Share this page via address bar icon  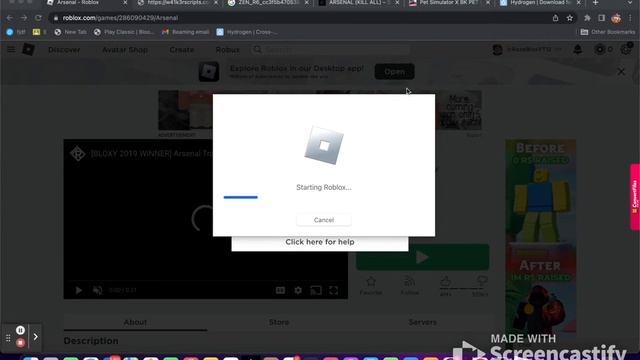[x=556, y=18]
